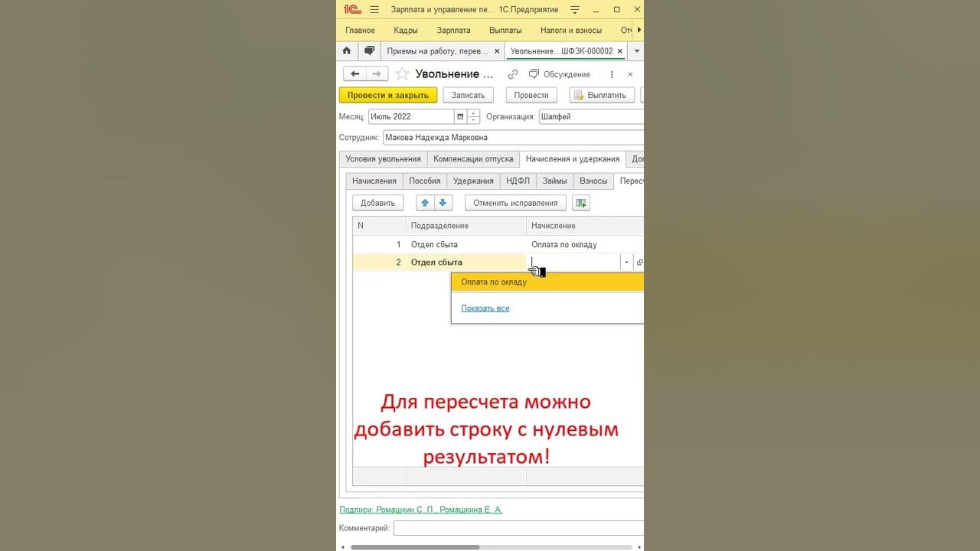Edit the Месяц field Июль 2022
This screenshot has height=551, width=980.
(412, 117)
